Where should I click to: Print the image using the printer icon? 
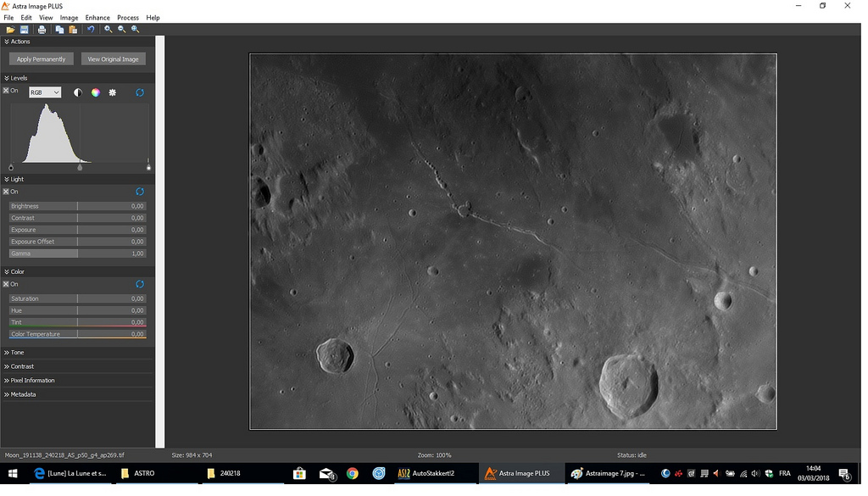point(42,30)
